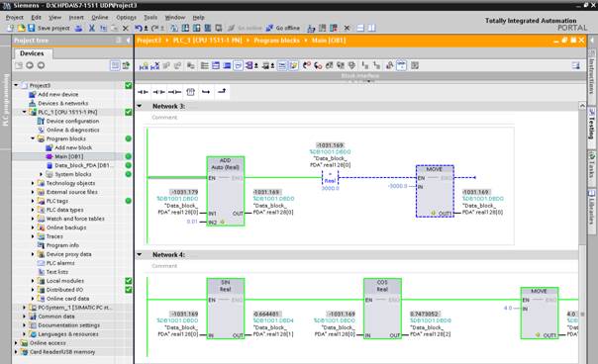Expand the Technology objects folder

(33, 183)
